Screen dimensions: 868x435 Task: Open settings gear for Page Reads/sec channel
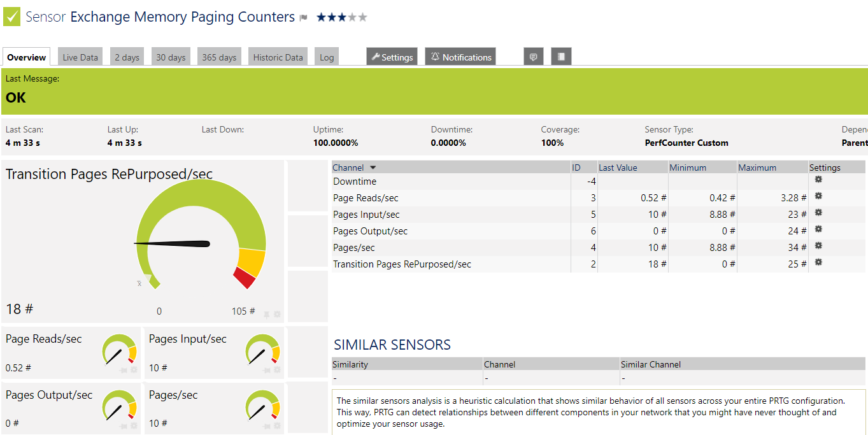[818, 196]
